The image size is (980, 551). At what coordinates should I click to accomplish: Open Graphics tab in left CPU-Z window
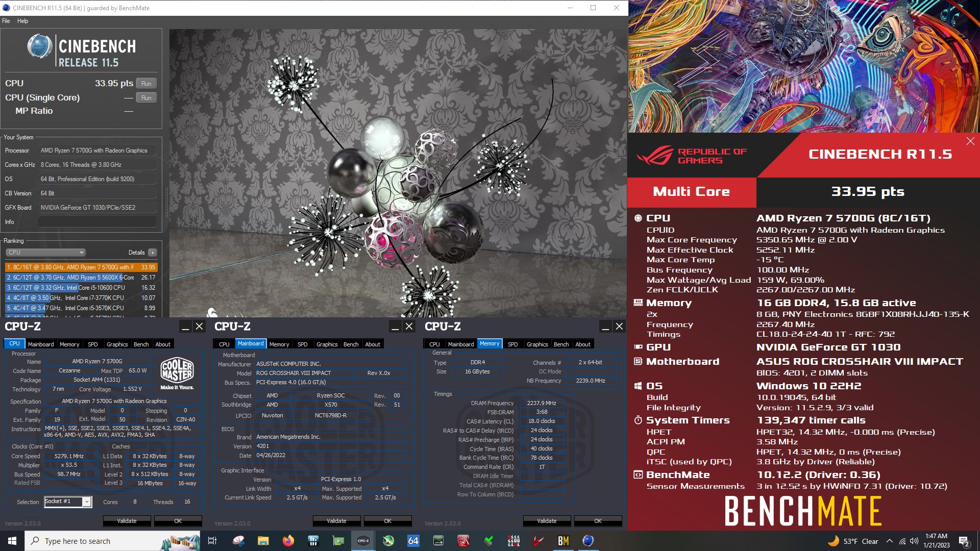pos(117,344)
